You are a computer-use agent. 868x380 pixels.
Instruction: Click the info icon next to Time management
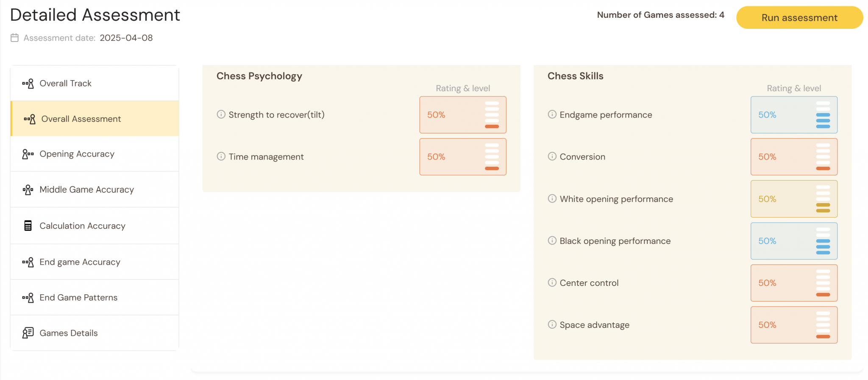[221, 156]
